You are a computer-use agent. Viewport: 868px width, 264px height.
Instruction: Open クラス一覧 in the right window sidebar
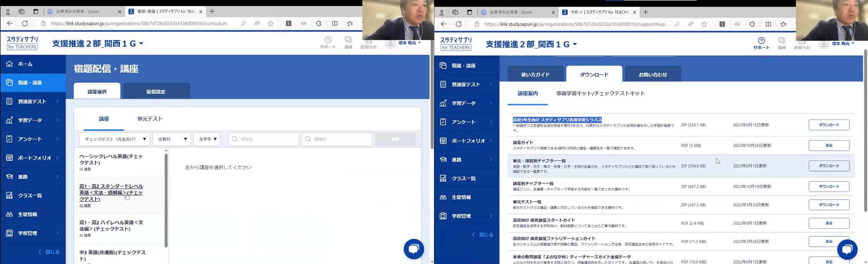coord(467,179)
